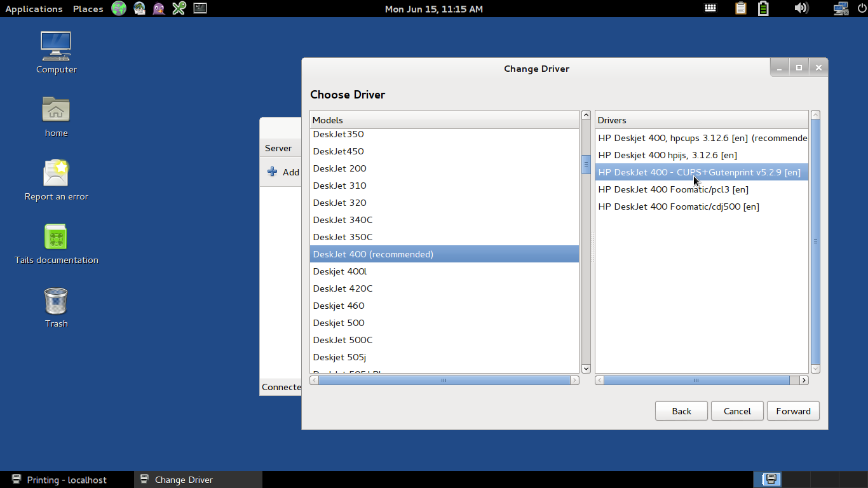Click the clipboard icon in top panel

tap(740, 8)
